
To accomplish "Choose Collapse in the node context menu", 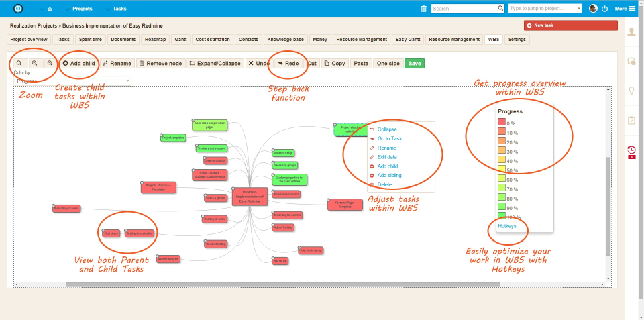I will point(387,129).
